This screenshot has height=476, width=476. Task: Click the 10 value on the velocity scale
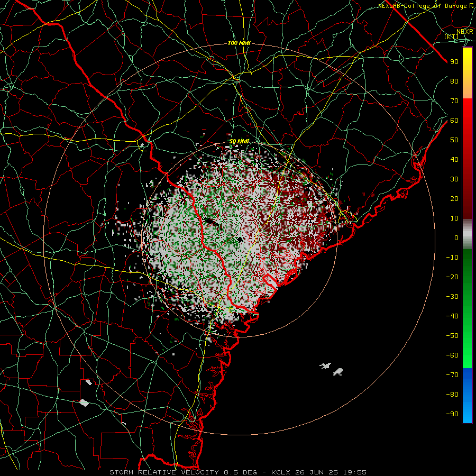point(454,218)
